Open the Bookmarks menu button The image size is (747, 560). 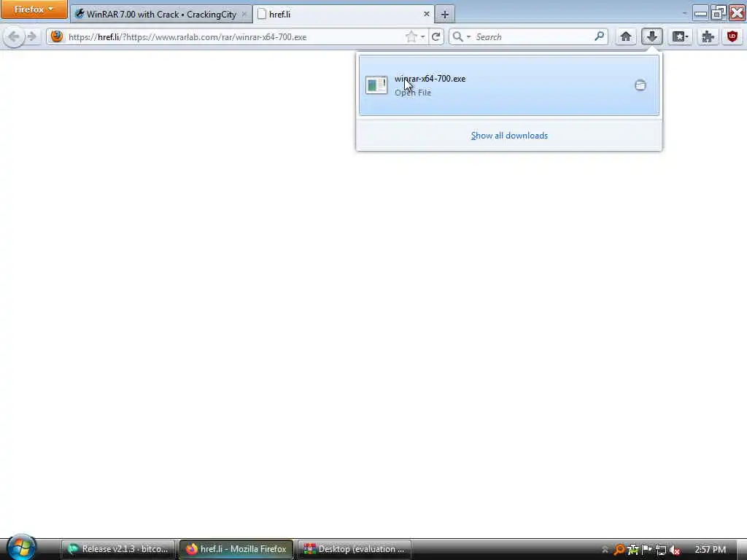(679, 36)
